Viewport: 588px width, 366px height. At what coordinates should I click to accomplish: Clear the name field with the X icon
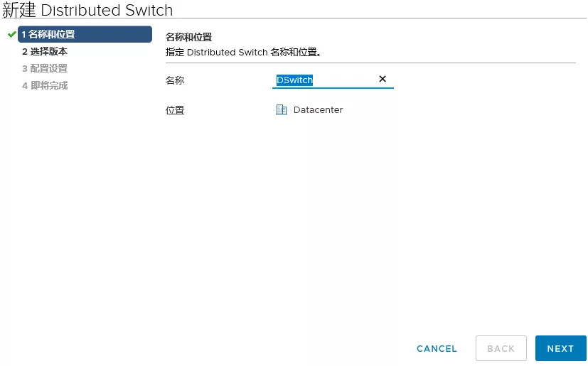[382, 79]
